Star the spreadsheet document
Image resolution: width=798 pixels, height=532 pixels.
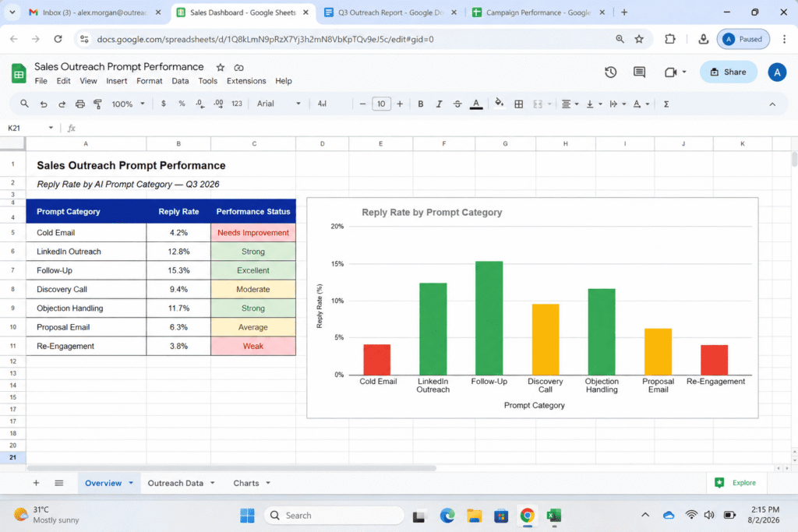[220, 67]
